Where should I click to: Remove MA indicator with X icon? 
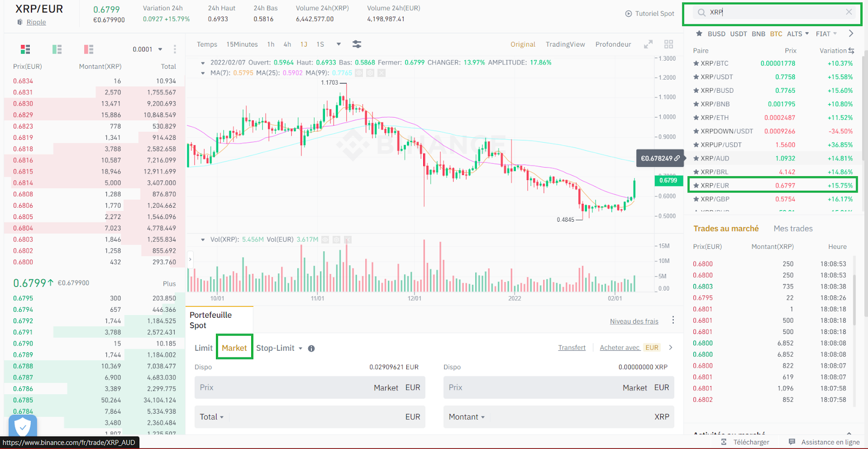tap(381, 73)
